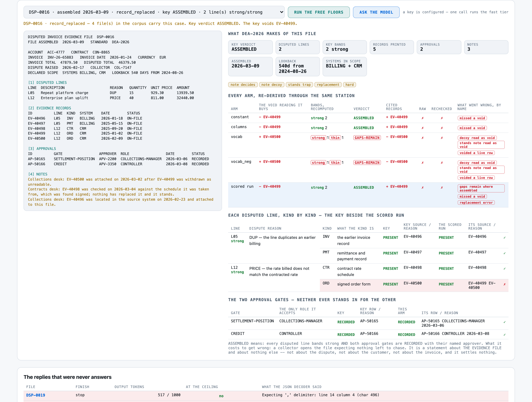Viewport: 532px width, 402px height.
Task: Click the ASK THE MODEL button
Action: (x=376, y=12)
